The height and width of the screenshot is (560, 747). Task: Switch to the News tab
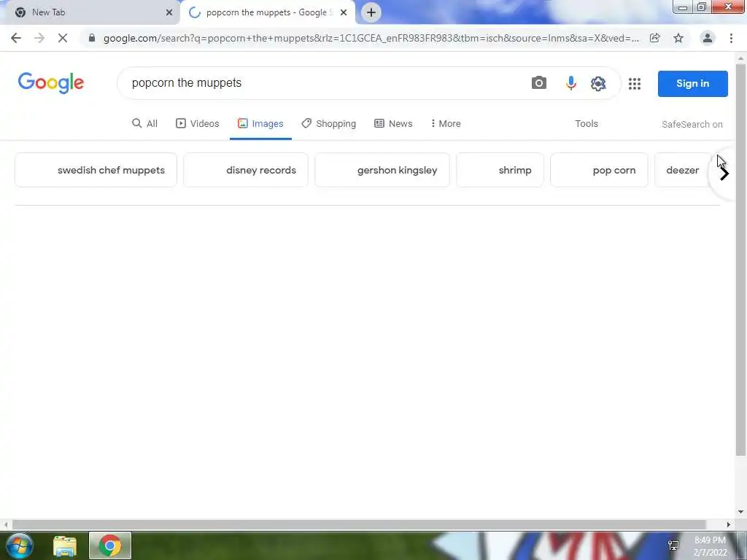pos(393,124)
